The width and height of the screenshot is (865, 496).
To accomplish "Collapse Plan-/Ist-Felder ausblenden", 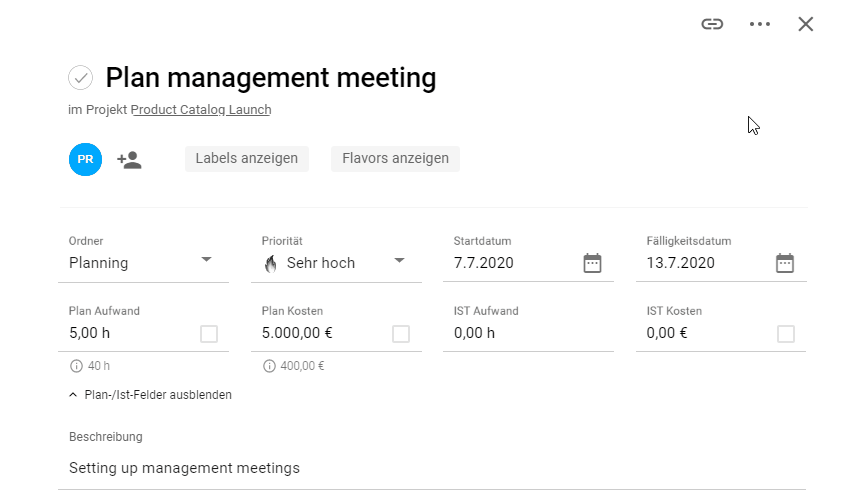I will click(x=150, y=395).
